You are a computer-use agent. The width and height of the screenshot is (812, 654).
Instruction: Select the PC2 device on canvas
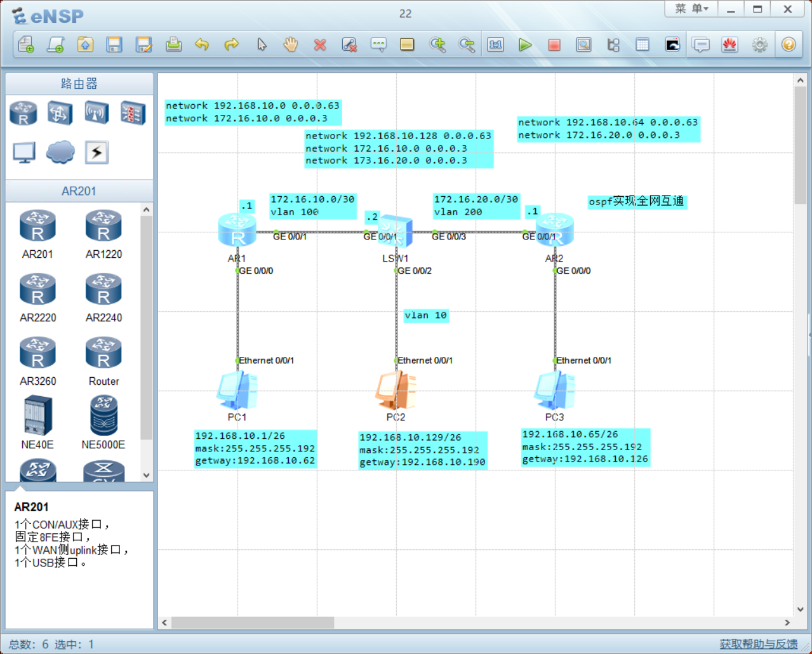[x=396, y=390]
